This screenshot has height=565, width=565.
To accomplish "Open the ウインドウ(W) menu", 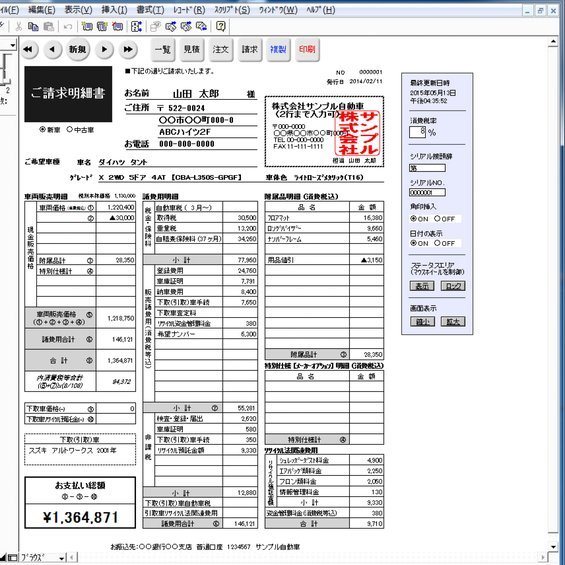I will click(278, 10).
